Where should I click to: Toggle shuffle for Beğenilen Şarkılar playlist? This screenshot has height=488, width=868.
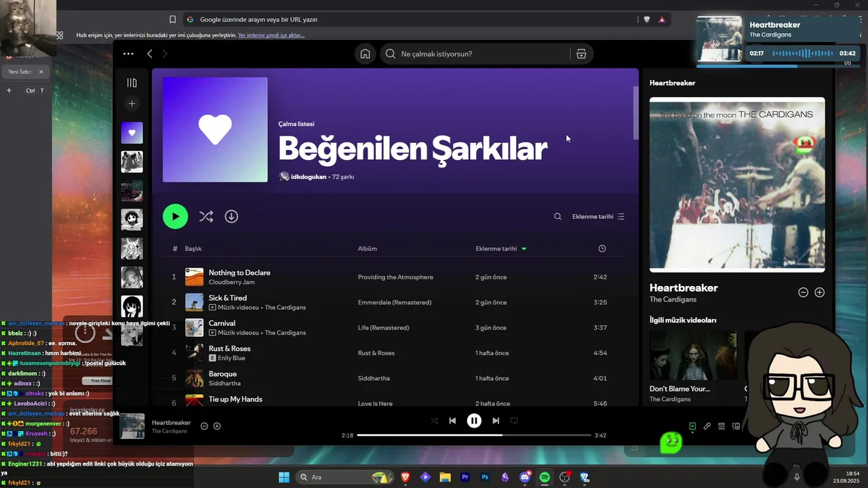(x=206, y=216)
